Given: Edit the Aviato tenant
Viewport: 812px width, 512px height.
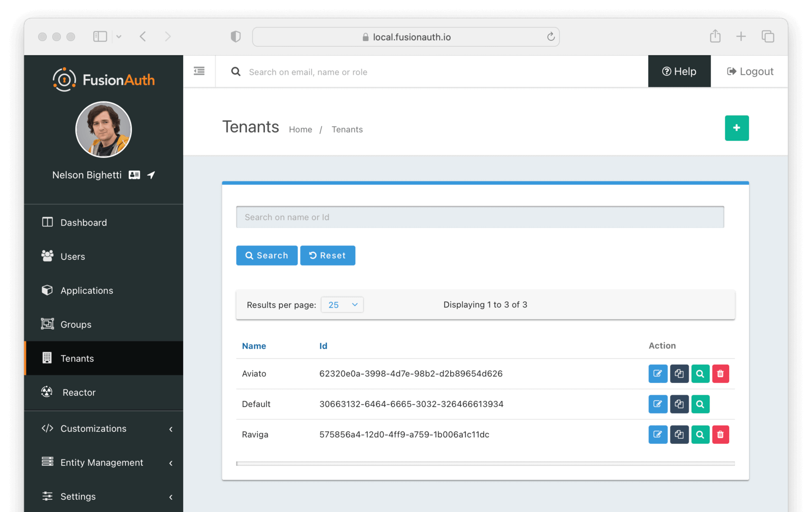Looking at the screenshot, I should point(658,374).
